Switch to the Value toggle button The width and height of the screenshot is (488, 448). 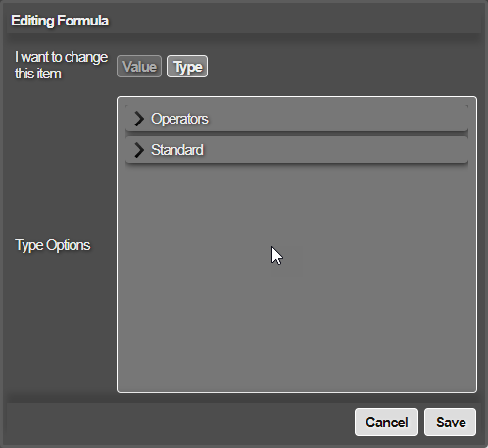pyautogui.click(x=139, y=67)
